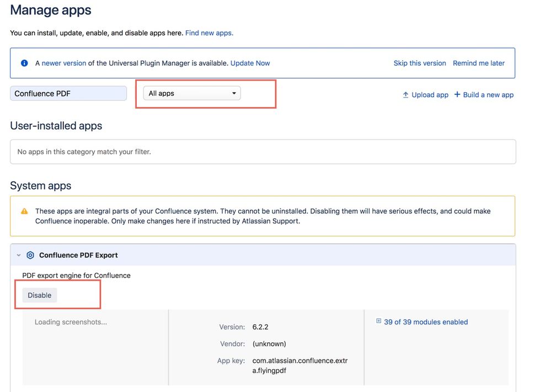Click the Loading screenshots... text
The width and height of the screenshot is (551, 392).
(x=71, y=322)
